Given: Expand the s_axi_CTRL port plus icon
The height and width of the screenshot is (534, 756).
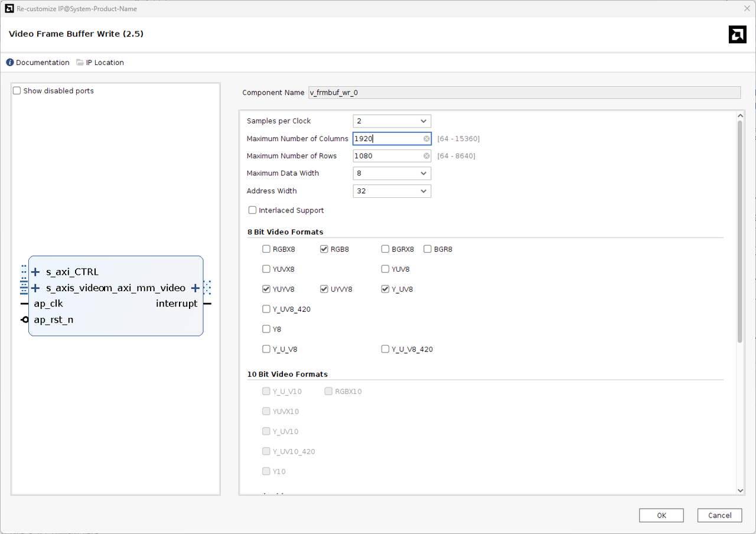Looking at the screenshot, I should (x=35, y=272).
